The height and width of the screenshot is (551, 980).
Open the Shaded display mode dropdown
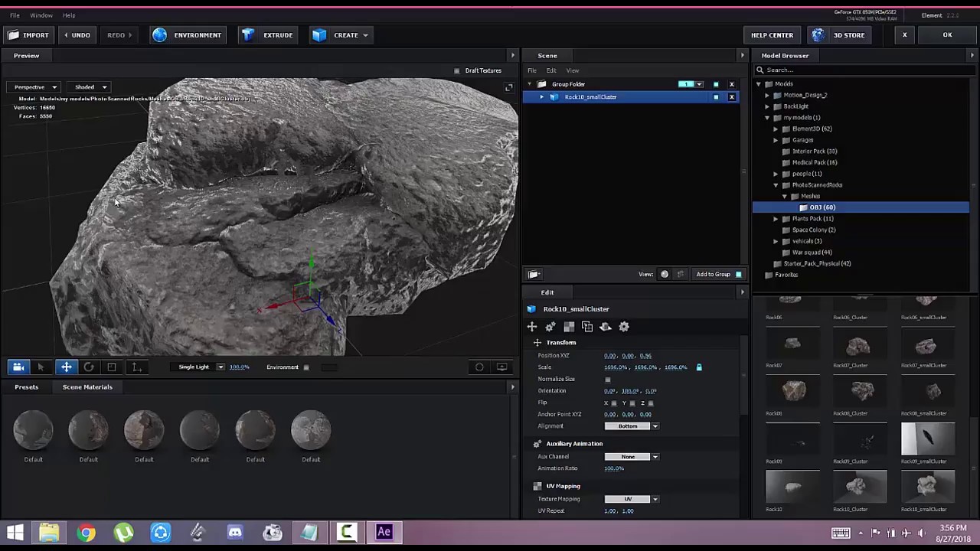pos(90,87)
